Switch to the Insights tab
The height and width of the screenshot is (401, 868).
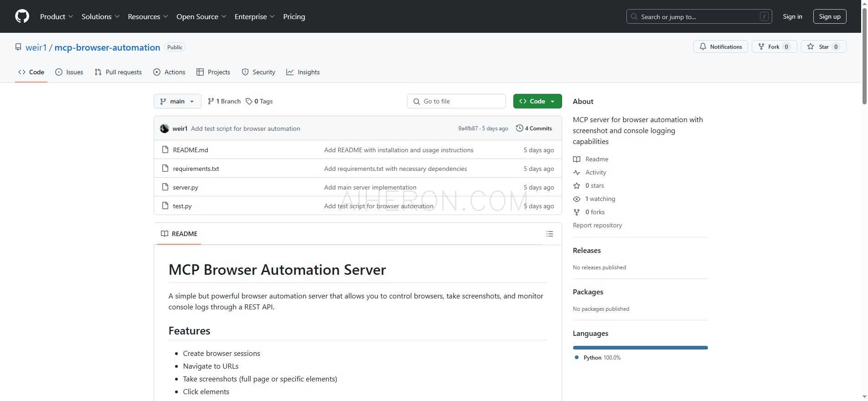pos(303,72)
